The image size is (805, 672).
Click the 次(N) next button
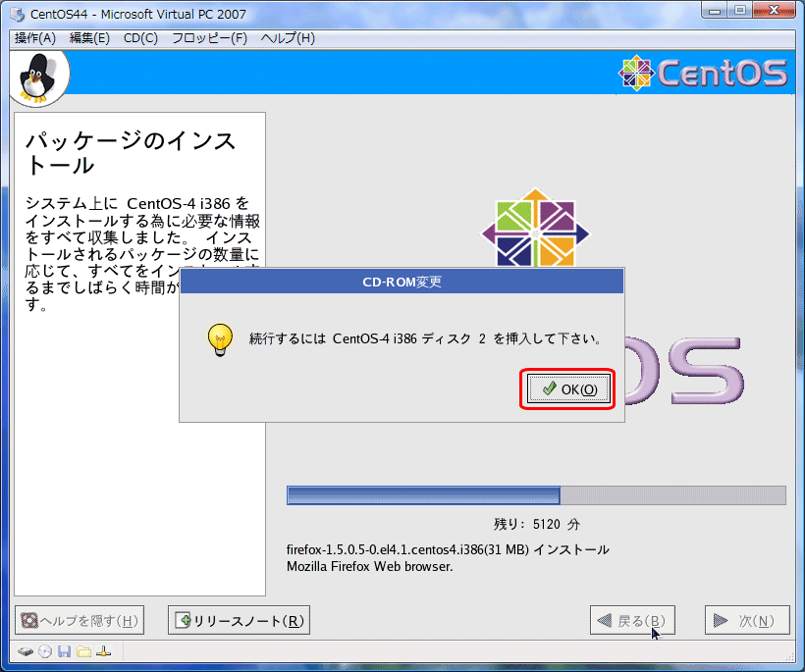[747, 621]
